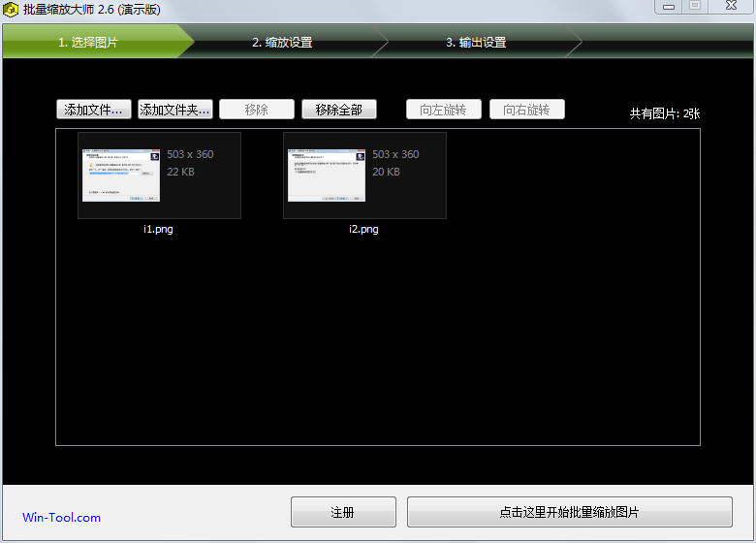Image resolution: width=756 pixels, height=543 pixels.
Task: Click the 共有图片: 2张 counter text
Action: point(665,113)
